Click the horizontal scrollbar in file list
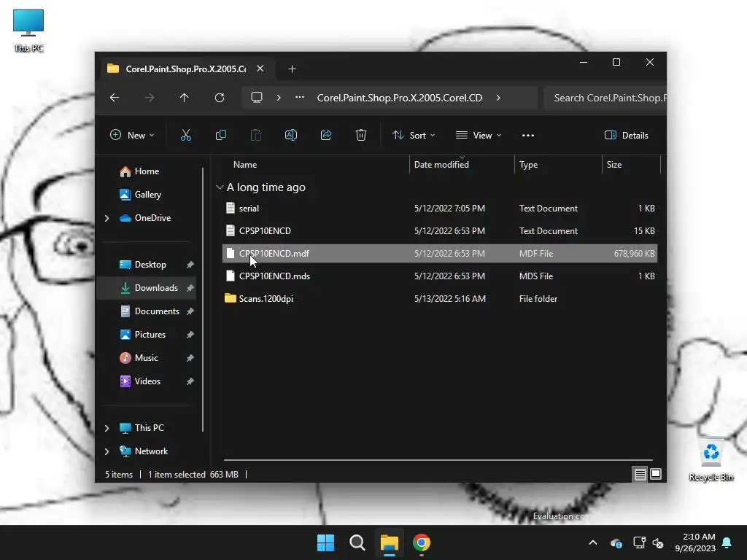747x560 pixels. pyautogui.click(x=438, y=460)
